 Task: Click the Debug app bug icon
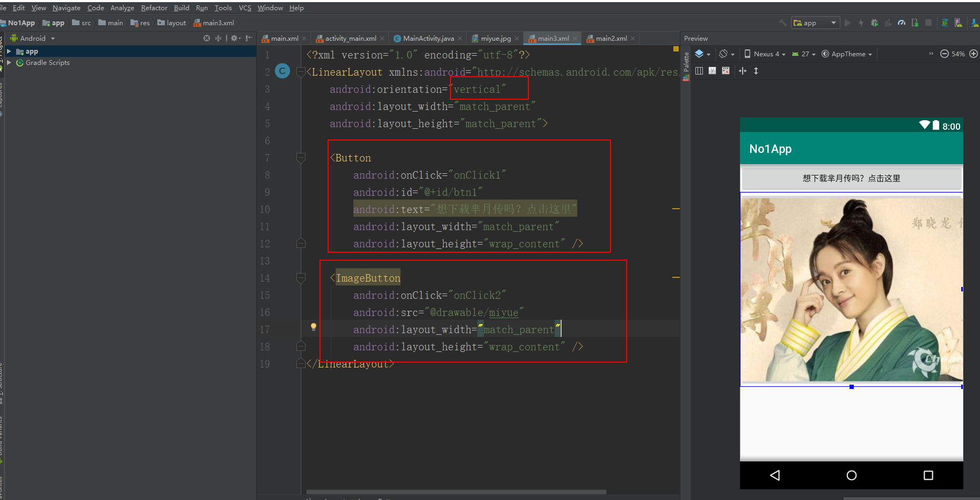tap(874, 23)
